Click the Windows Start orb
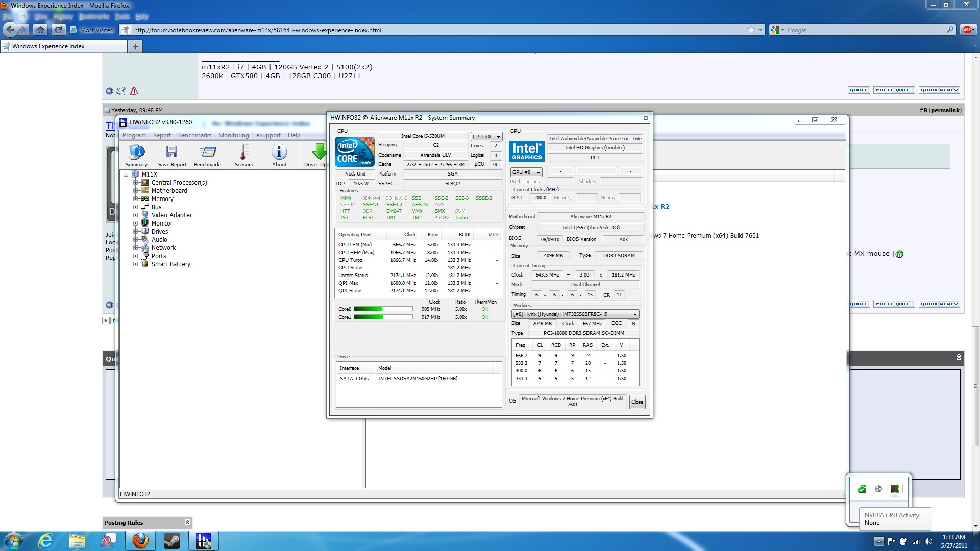Image resolution: width=980 pixels, height=551 pixels. click(14, 541)
